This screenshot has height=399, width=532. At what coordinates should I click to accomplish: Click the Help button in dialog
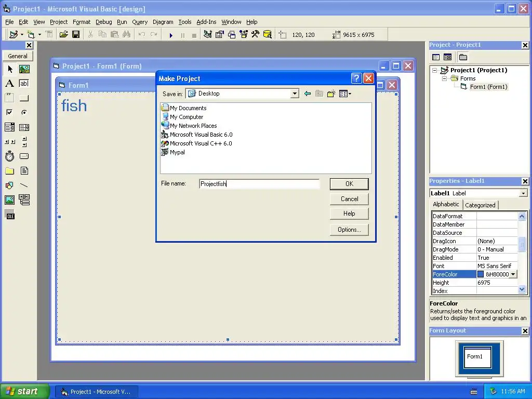[x=349, y=214]
